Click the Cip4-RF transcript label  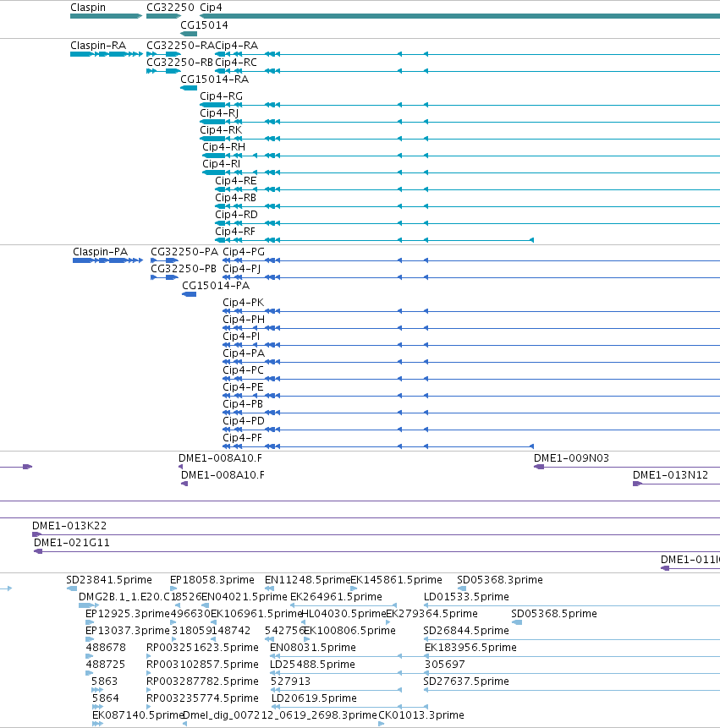click(235, 231)
